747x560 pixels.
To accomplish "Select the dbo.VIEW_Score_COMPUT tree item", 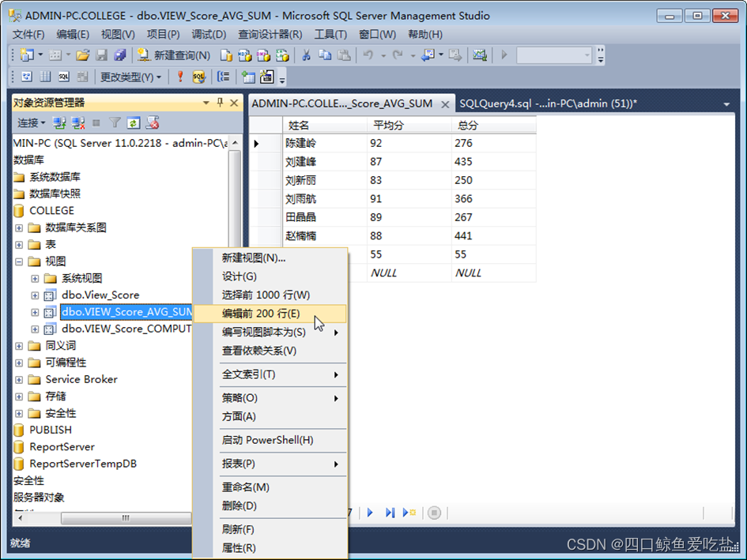I will point(126,329).
